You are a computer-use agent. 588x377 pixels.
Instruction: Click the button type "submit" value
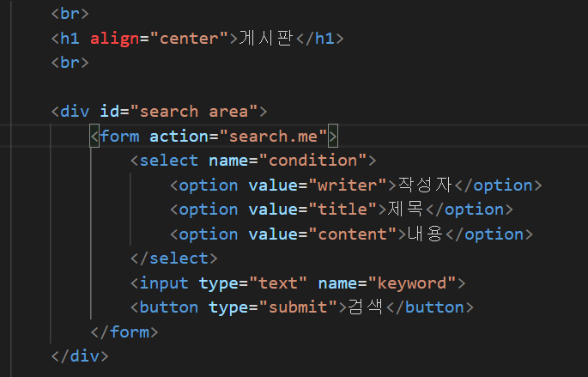(x=298, y=307)
